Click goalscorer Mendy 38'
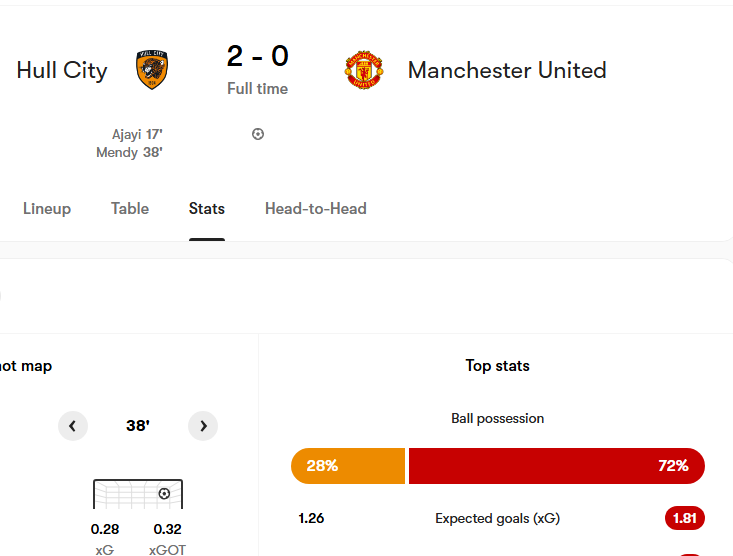The width and height of the screenshot is (733, 556). [x=129, y=152]
